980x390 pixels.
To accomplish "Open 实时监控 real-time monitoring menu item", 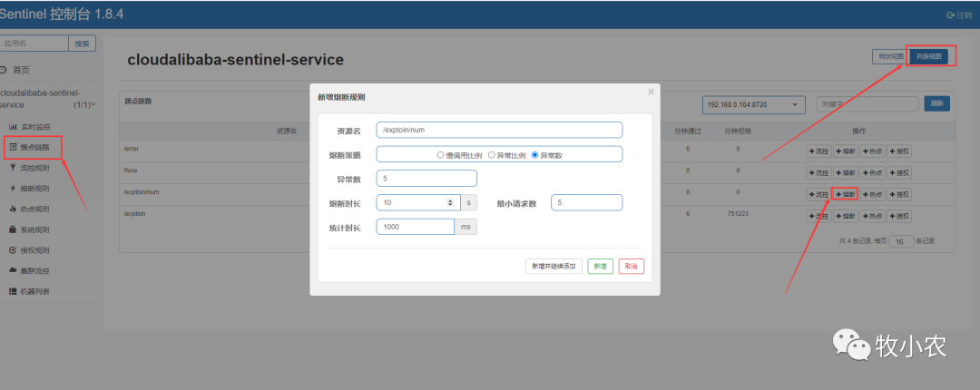I will click(37, 127).
